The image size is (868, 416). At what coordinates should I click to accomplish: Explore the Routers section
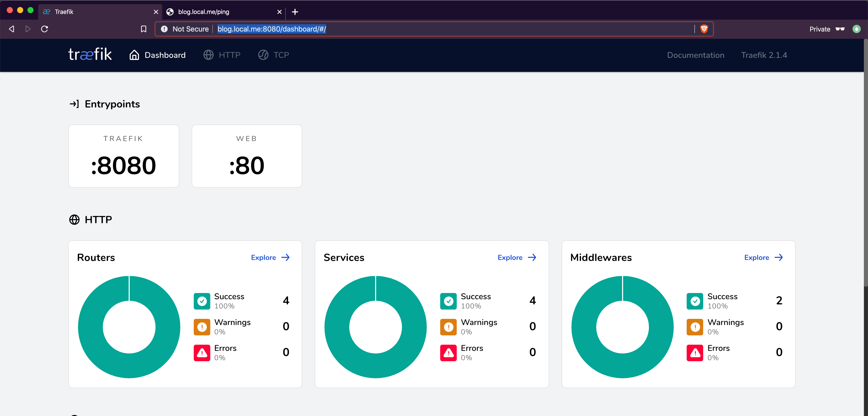[270, 258]
